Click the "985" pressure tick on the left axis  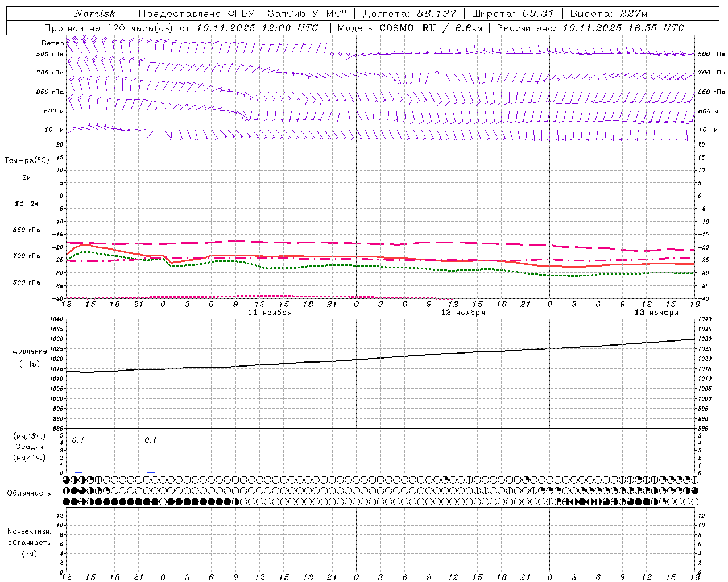pyautogui.click(x=57, y=429)
